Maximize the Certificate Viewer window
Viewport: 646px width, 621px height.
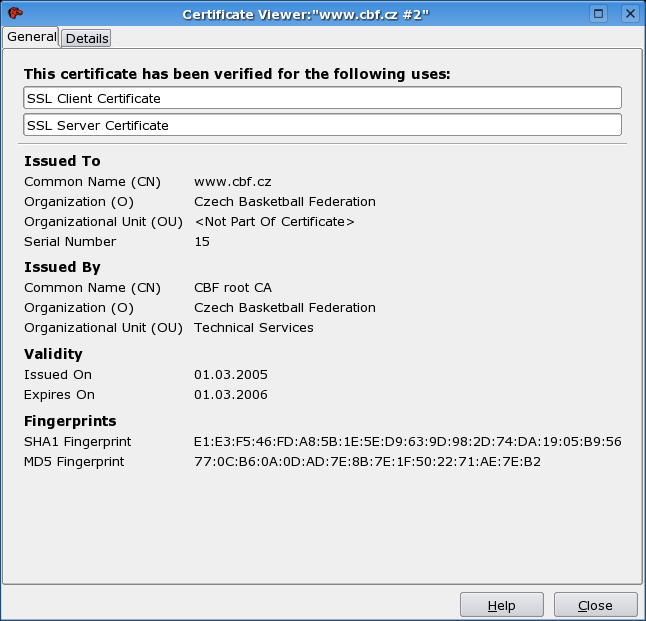click(598, 14)
